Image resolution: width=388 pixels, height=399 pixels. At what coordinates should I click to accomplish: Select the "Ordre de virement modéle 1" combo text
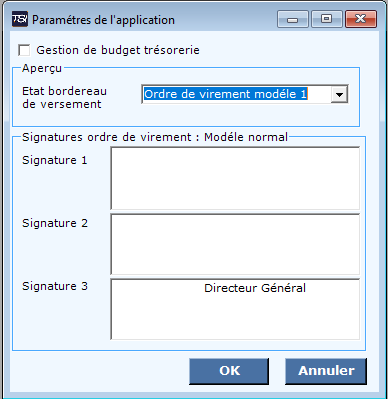tap(225, 94)
